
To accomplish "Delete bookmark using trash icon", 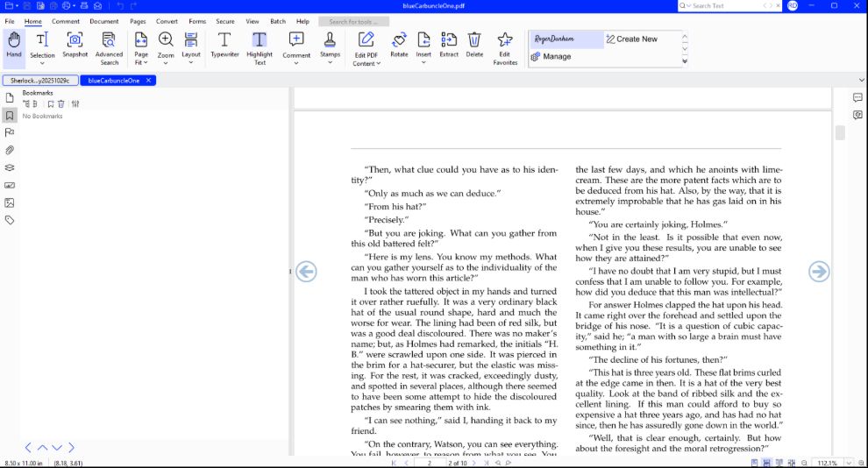I will (60, 104).
